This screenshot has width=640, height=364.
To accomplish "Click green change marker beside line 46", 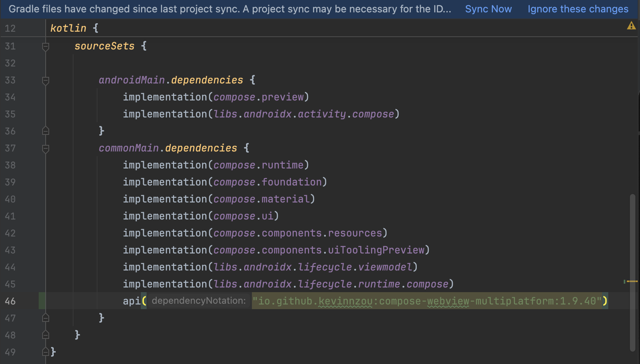I will (x=42, y=301).
